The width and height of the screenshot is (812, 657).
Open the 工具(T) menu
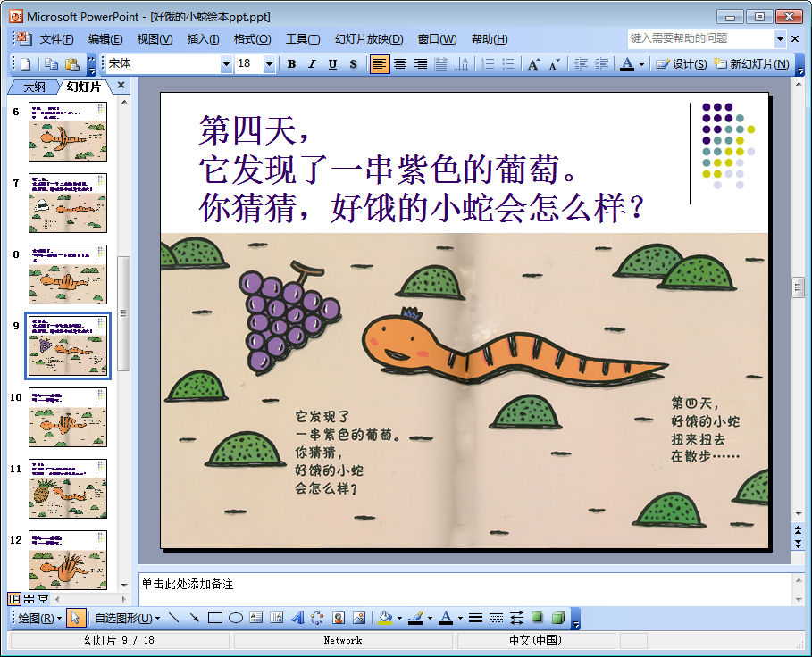[303, 38]
